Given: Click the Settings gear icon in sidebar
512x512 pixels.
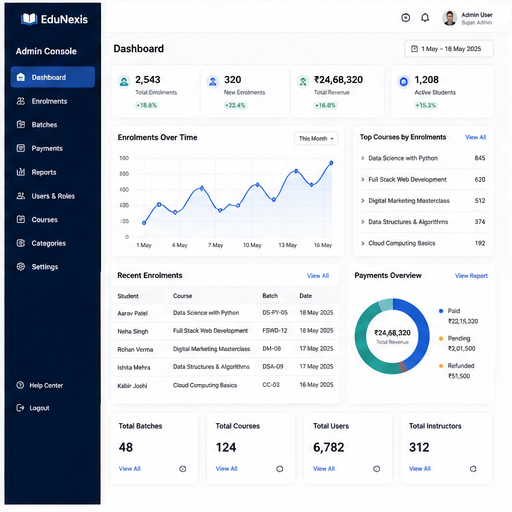Looking at the screenshot, I should click(21, 267).
